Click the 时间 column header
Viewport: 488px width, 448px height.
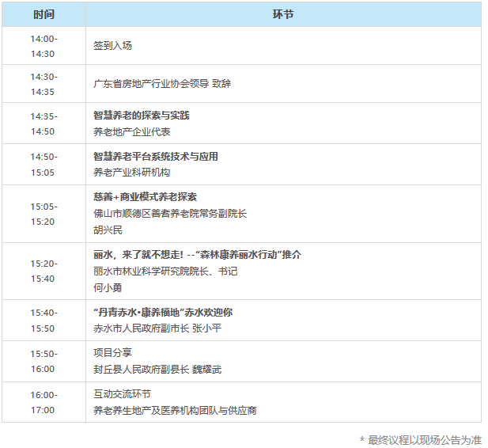coord(44,15)
